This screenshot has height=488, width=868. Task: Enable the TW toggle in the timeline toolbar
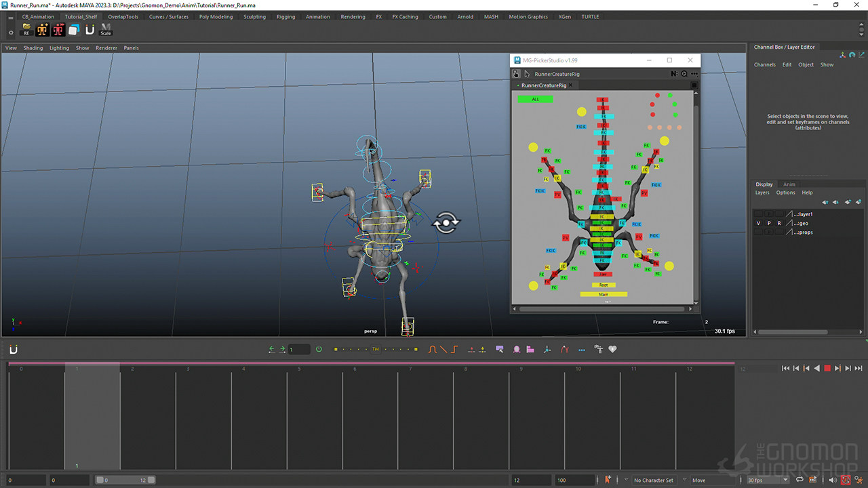tap(376, 349)
